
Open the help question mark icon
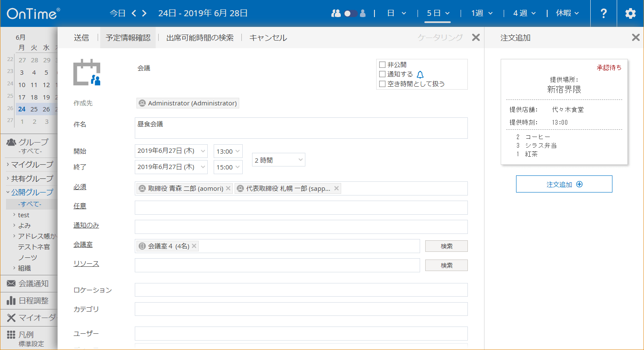point(603,13)
